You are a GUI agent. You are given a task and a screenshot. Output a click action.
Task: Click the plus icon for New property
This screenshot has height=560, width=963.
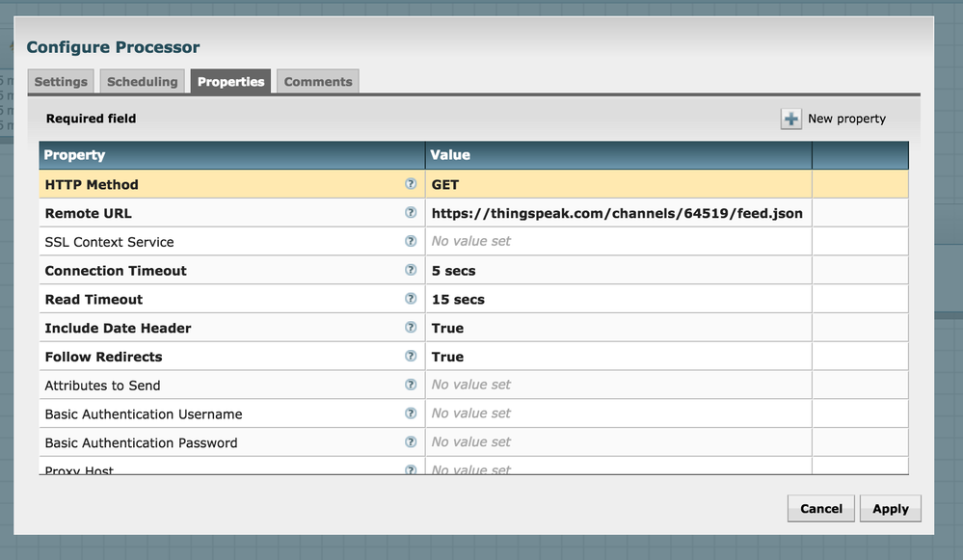791,119
